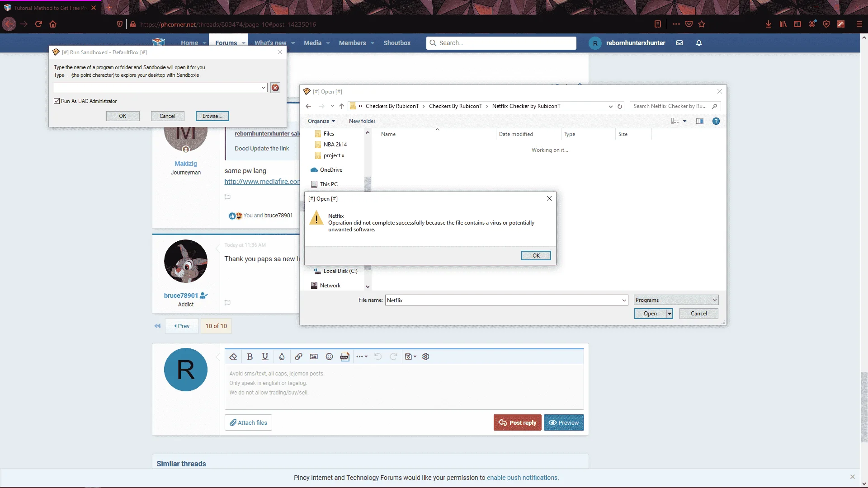Image resolution: width=868 pixels, height=488 pixels.
Task: Select Network in Open dialog tree
Action: pyautogui.click(x=330, y=286)
